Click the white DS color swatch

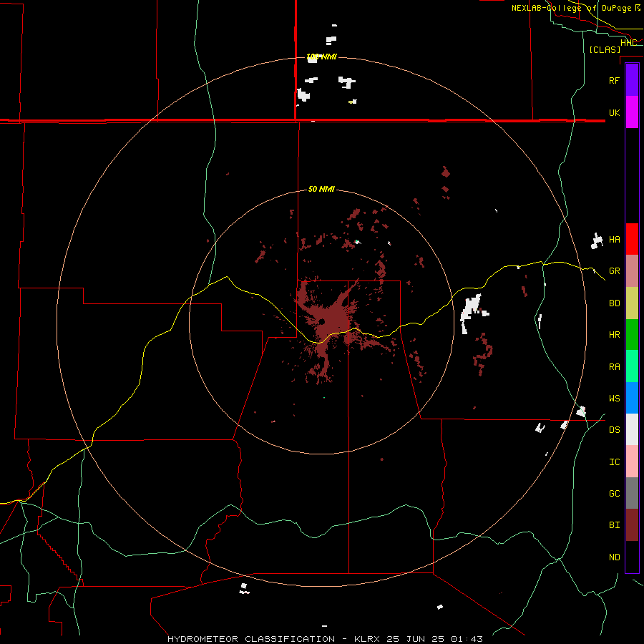coord(632,429)
